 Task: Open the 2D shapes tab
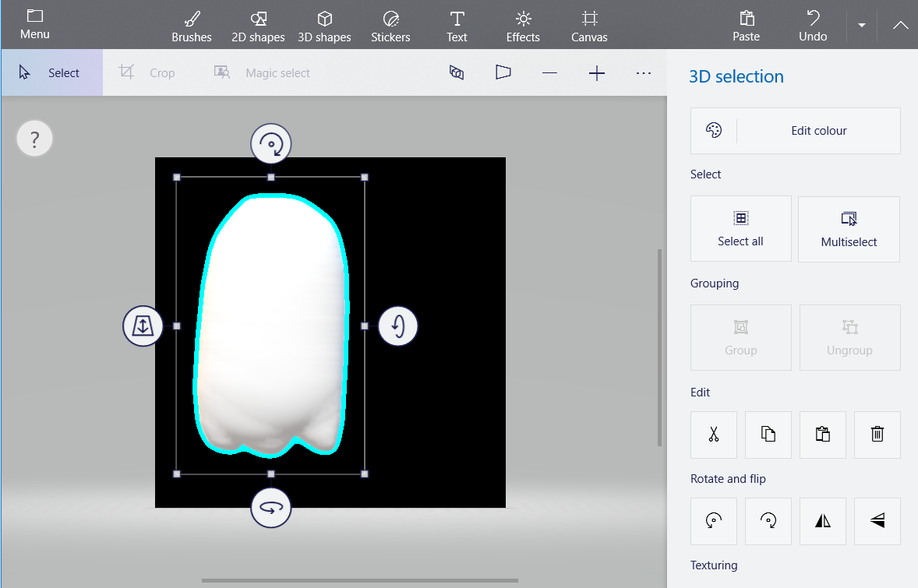tap(258, 26)
